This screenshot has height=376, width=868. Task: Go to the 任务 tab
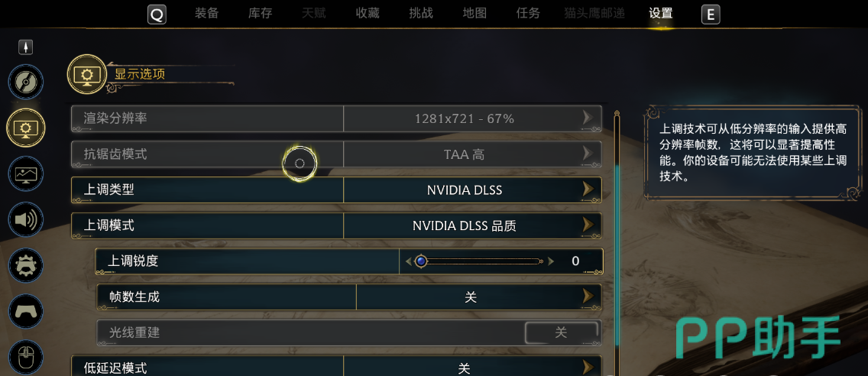click(528, 13)
